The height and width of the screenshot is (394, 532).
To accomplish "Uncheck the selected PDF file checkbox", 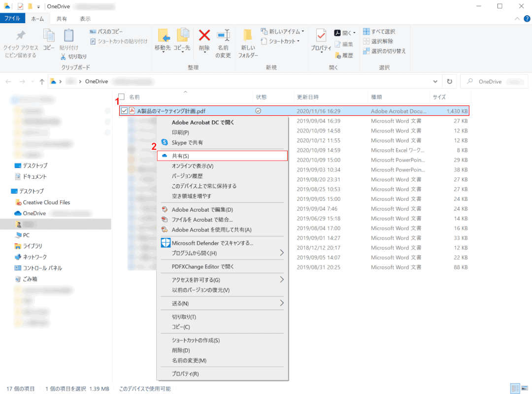I will pyautogui.click(x=125, y=111).
